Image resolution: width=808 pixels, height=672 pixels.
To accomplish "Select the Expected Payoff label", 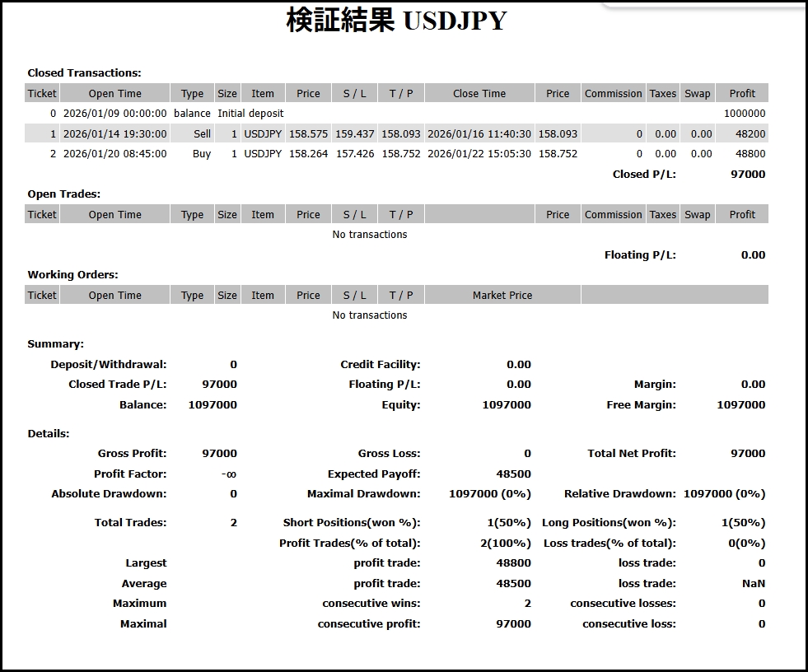I will pyautogui.click(x=374, y=474).
